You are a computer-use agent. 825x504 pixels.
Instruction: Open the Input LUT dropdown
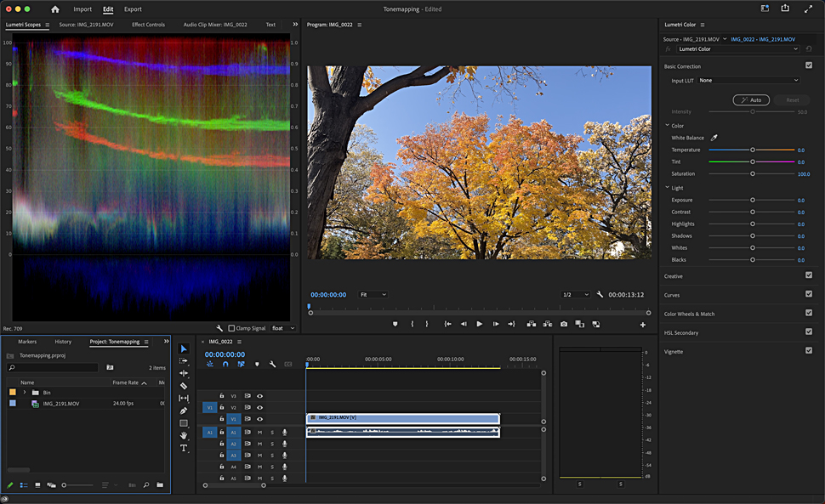point(748,81)
